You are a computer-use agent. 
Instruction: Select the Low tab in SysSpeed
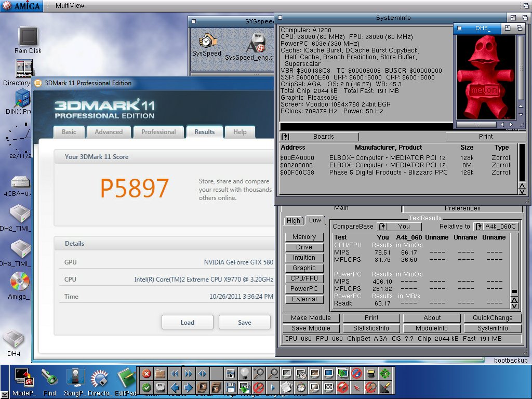315,220
